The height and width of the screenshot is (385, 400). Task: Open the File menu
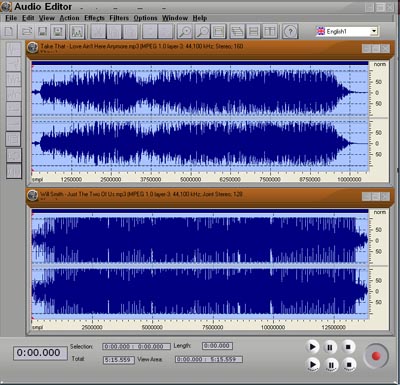(11, 18)
